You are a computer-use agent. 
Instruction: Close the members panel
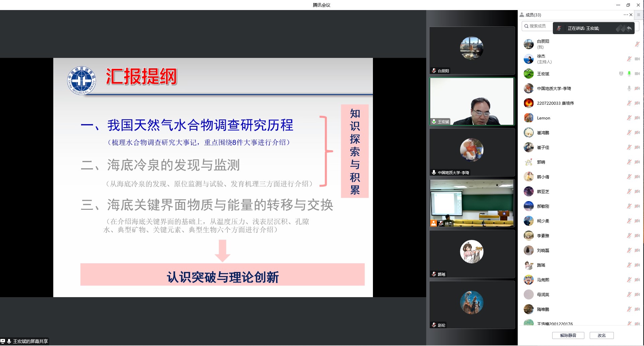click(x=631, y=15)
